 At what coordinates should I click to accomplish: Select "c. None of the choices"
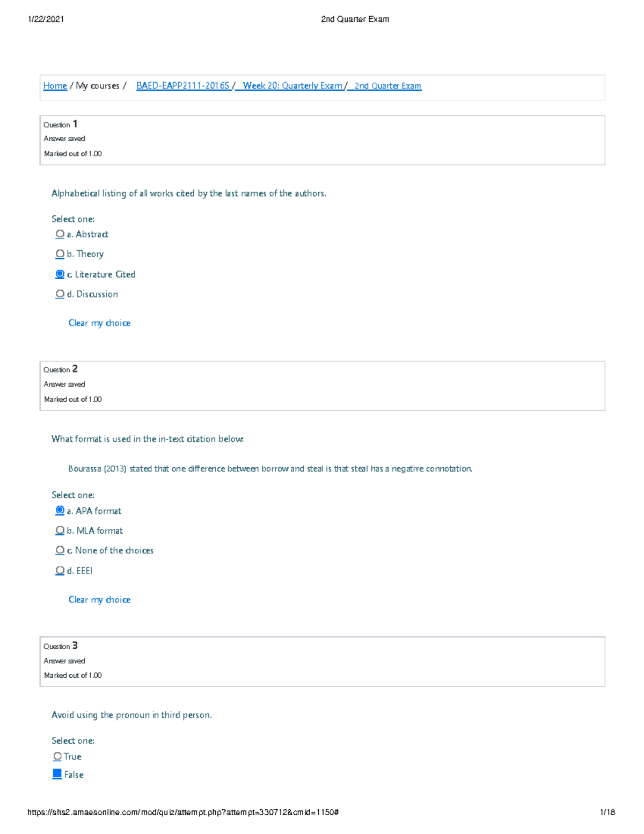[60, 550]
